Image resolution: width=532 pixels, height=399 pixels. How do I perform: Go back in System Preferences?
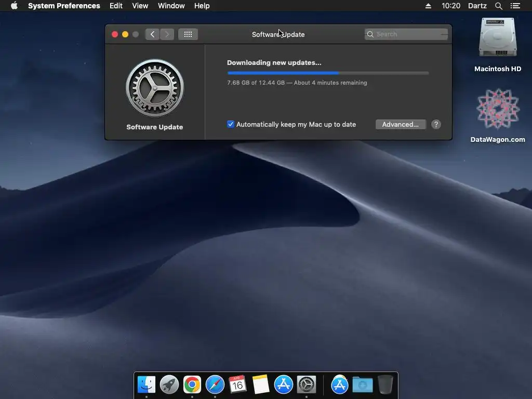(152, 34)
